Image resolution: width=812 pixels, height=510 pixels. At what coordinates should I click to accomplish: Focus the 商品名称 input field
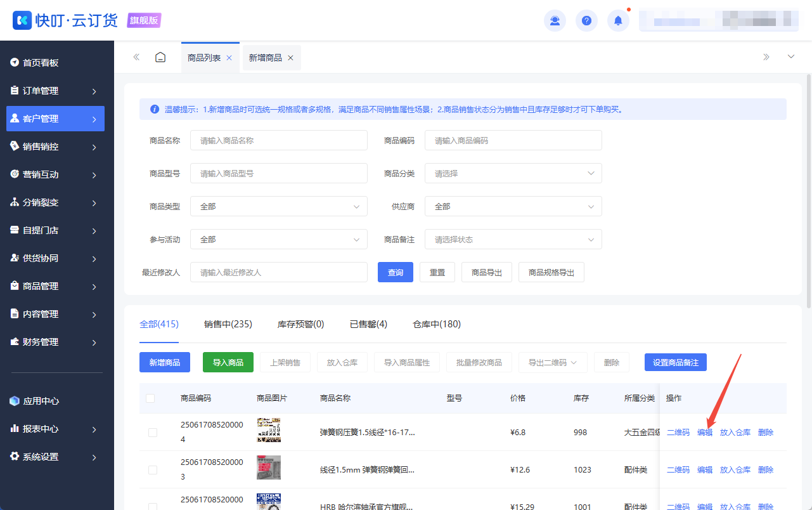[279, 140]
